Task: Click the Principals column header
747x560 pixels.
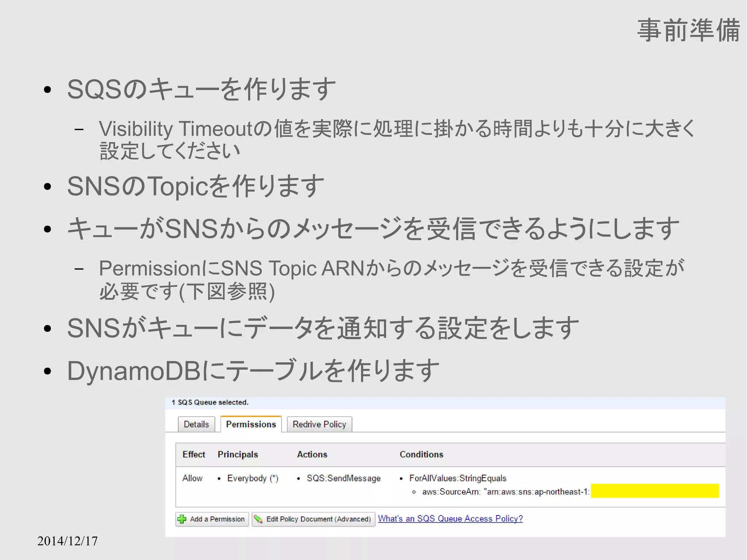Action: click(238, 454)
